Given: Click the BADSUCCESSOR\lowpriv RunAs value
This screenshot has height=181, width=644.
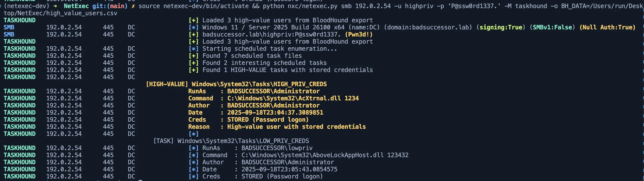Looking at the screenshot, I should 277,148.
